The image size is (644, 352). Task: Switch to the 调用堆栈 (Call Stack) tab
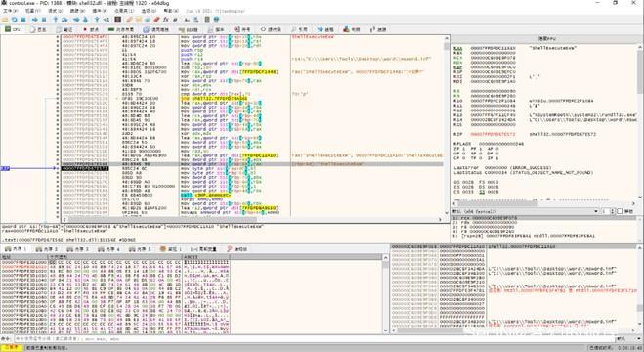tap(156, 29)
